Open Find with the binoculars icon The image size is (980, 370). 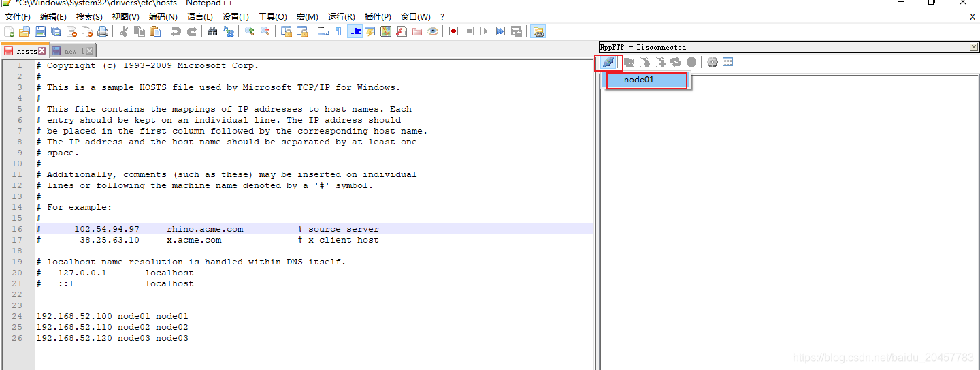point(212,31)
